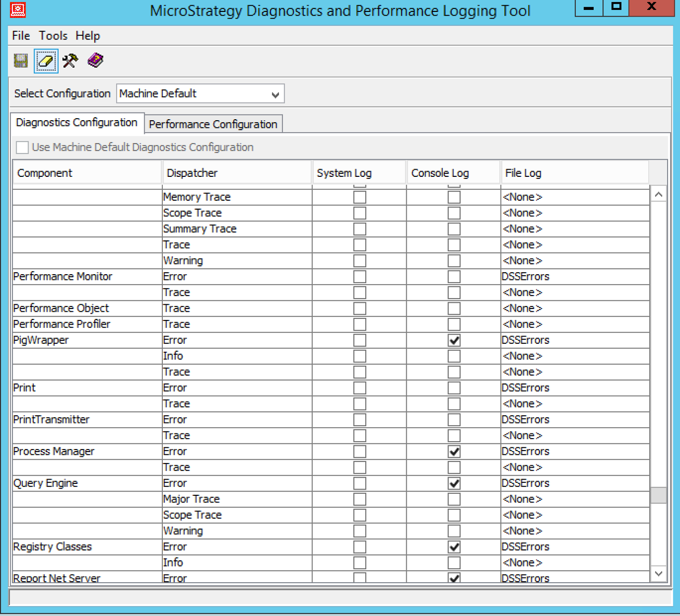This screenshot has width=680, height=616.
Task: Check Console Log for Performance Monitor Error
Action: click(x=454, y=276)
